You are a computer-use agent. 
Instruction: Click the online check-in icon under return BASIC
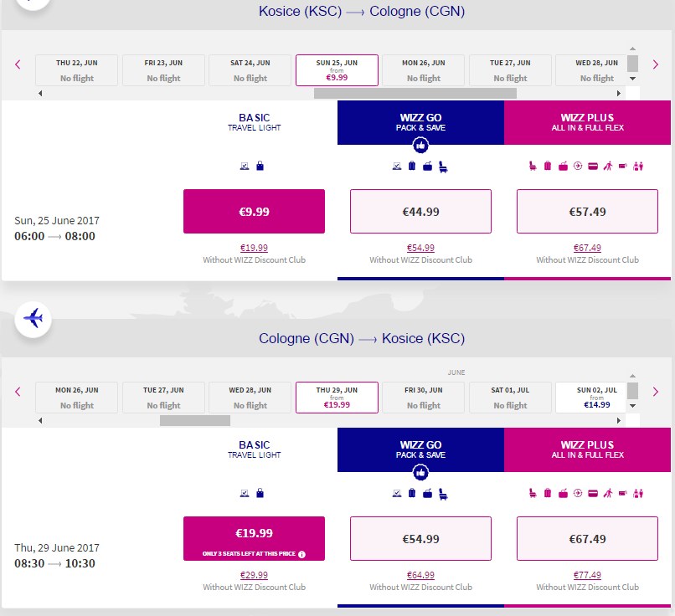pyautogui.click(x=245, y=494)
